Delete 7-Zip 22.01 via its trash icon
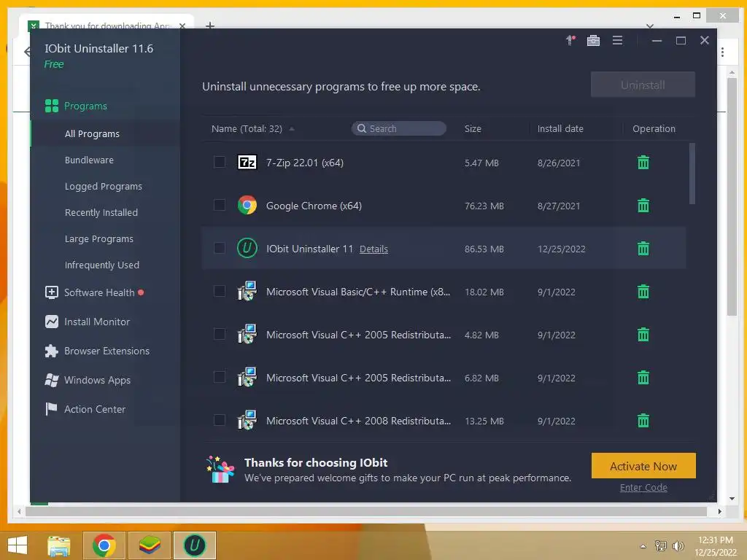747x560 pixels. (x=643, y=163)
